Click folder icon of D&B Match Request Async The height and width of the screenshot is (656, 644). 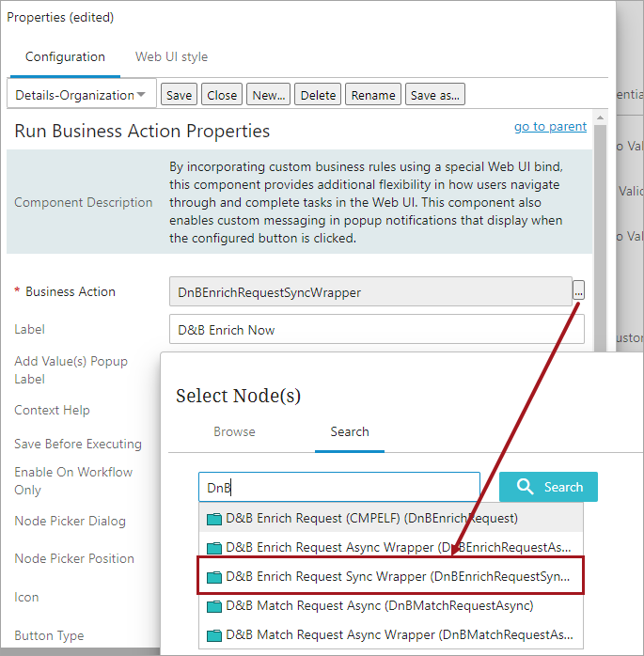213,605
